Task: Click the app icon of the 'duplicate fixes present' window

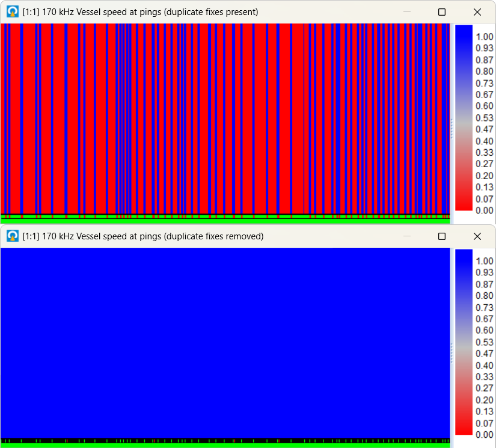Action: 13,12
